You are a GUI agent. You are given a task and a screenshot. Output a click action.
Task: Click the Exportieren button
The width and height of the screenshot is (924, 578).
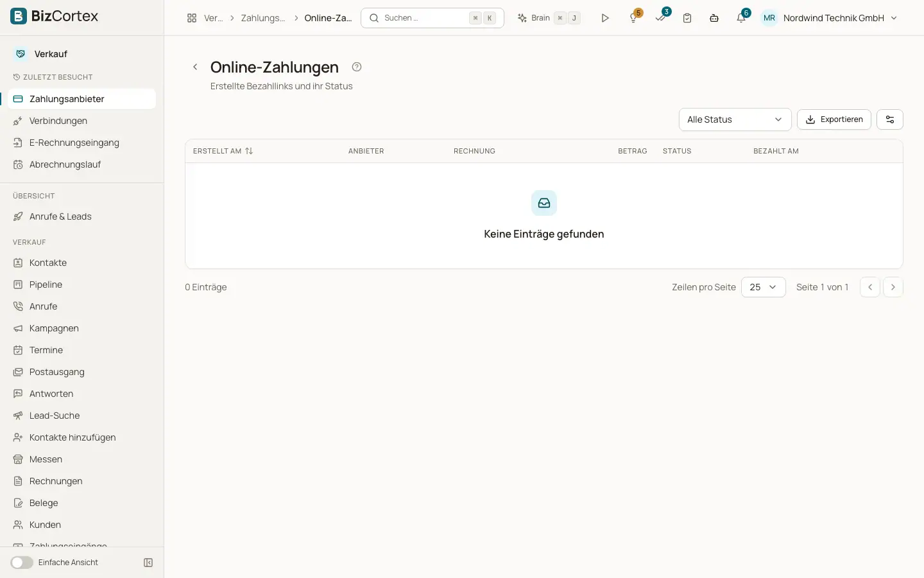[x=834, y=119]
